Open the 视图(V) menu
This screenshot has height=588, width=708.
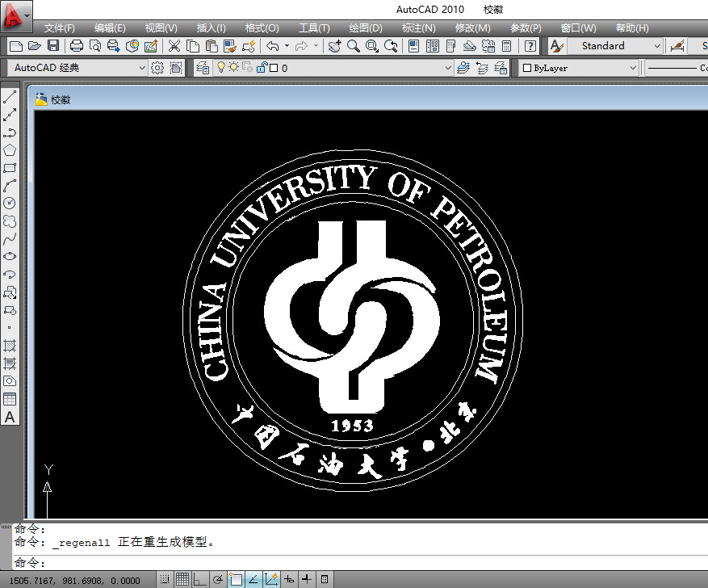161,28
